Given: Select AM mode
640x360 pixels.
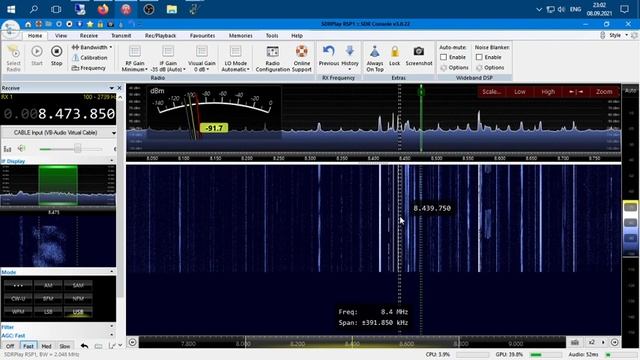Looking at the screenshot, I should [48, 285].
